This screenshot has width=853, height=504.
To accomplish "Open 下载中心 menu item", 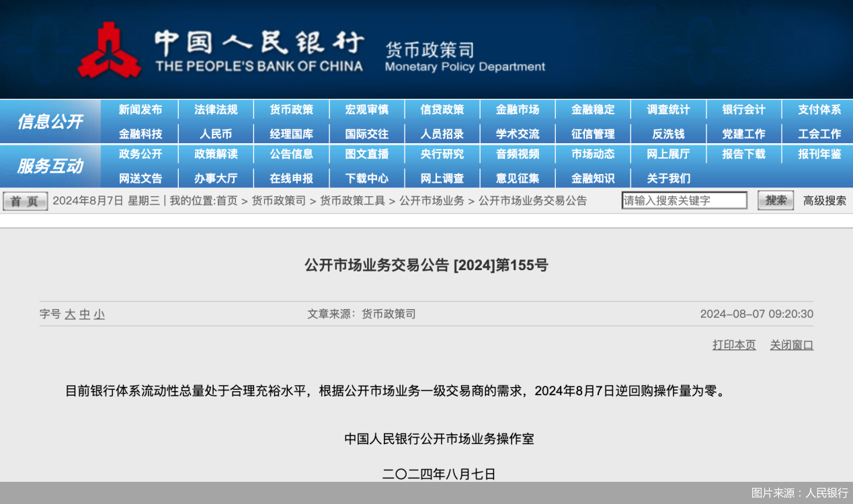I will (366, 179).
